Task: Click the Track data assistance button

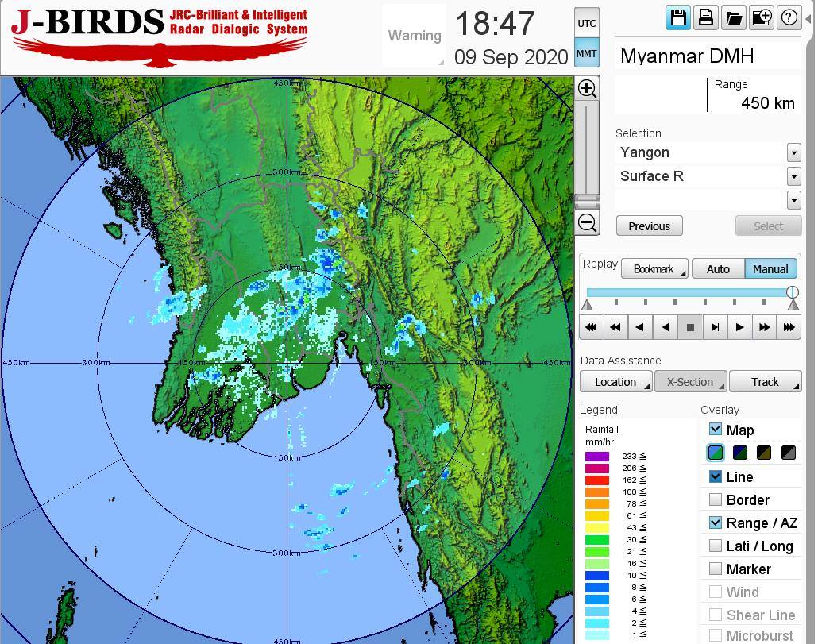Action: tap(765, 382)
